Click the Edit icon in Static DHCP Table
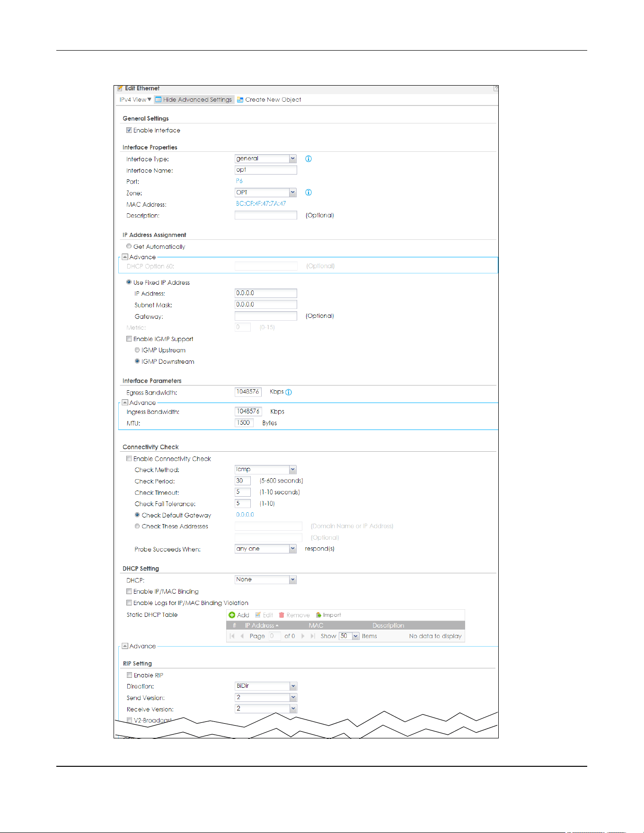The width and height of the screenshot is (644, 833). click(x=258, y=615)
